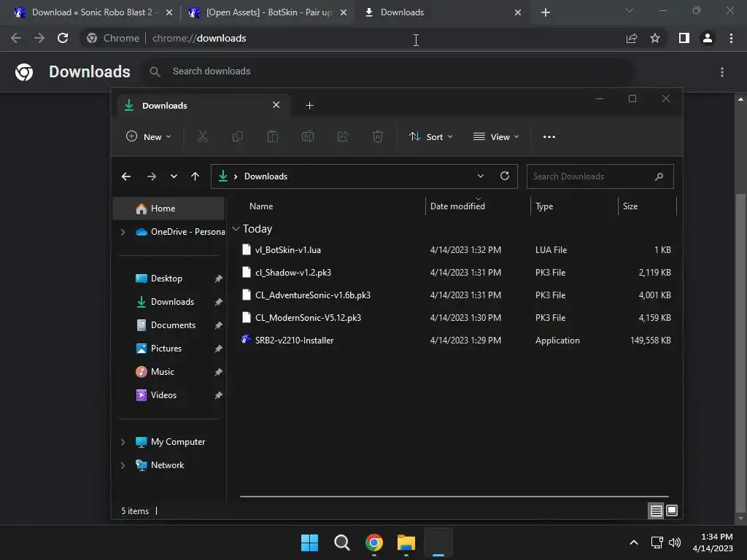
Task: Go back in File Explorer navigation
Action: [x=126, y=176]
